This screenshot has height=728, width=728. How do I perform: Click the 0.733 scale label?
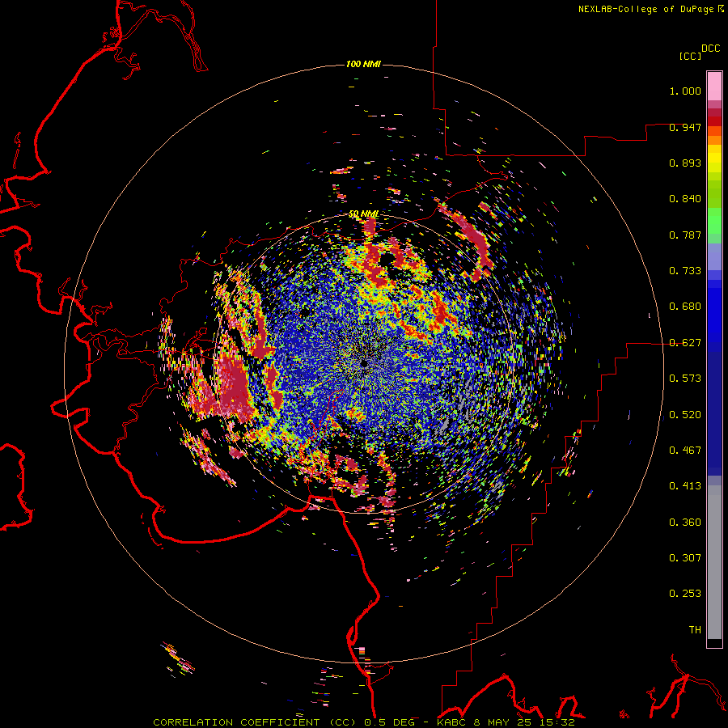tap(685, 271)
